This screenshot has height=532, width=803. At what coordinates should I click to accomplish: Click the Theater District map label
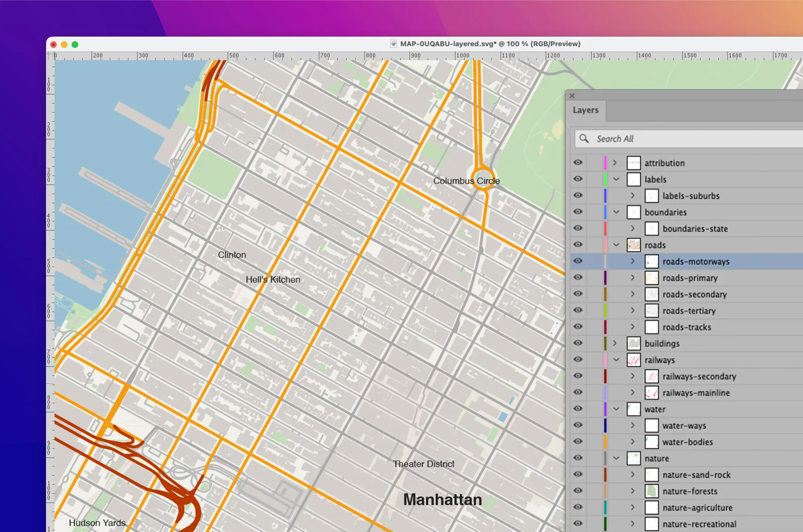pos(424,464)
